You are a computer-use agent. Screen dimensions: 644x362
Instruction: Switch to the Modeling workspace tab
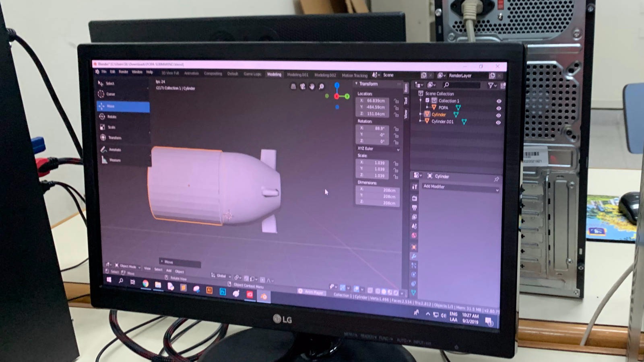tap(274, 74)
